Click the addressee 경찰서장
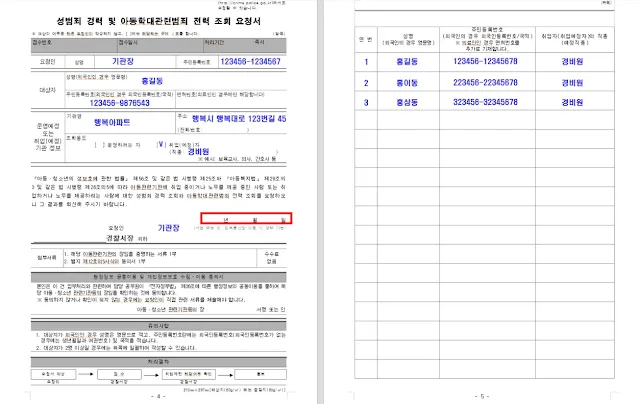Screen dimensions: 639x404 pyautogui.click(x=119, y=238)
